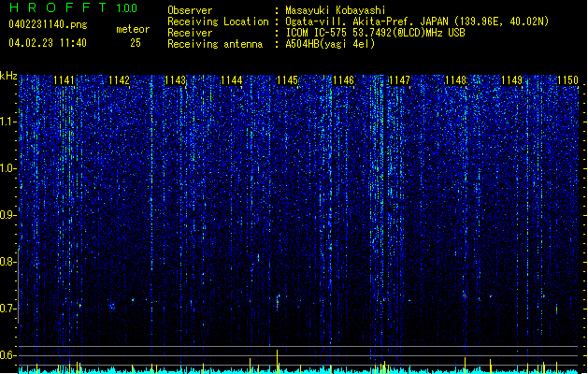
Task: Click time marker 1142
Action: 120,80
